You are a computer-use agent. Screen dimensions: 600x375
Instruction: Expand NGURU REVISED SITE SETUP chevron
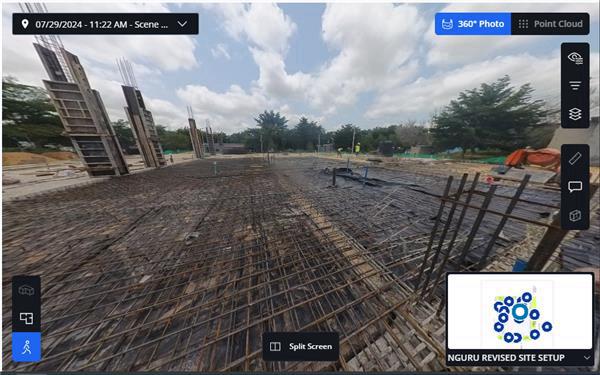pyautogui.click(x=587, y=357)
